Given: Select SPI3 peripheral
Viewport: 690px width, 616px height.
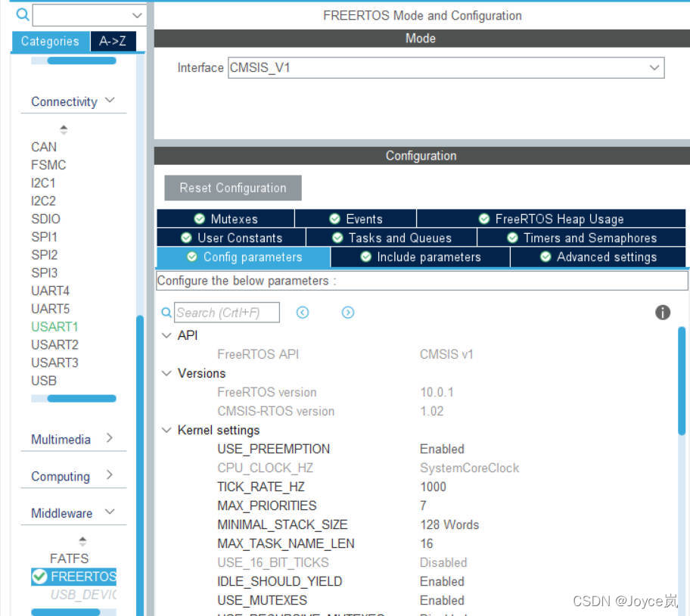Looking at the screenshot, I should (x=44, y=272).
